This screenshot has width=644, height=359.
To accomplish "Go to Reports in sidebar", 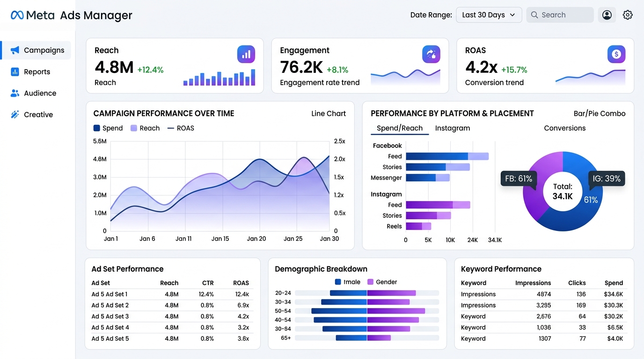I will [x=36, y=72].
